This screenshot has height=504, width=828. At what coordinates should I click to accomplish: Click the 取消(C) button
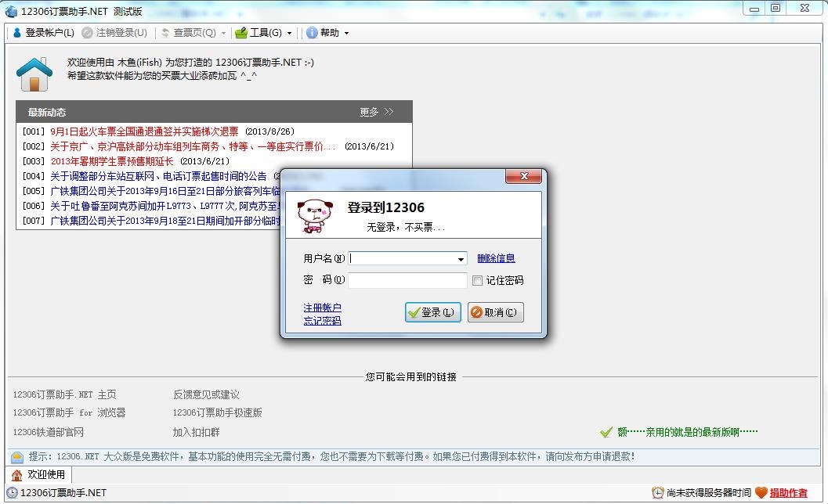tap(495, 312)
